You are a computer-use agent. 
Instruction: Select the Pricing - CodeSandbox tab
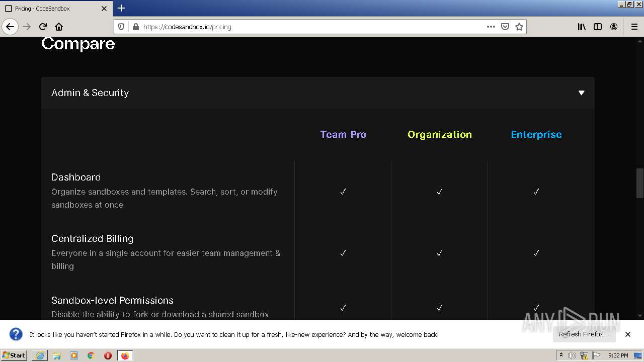[56, 9]
